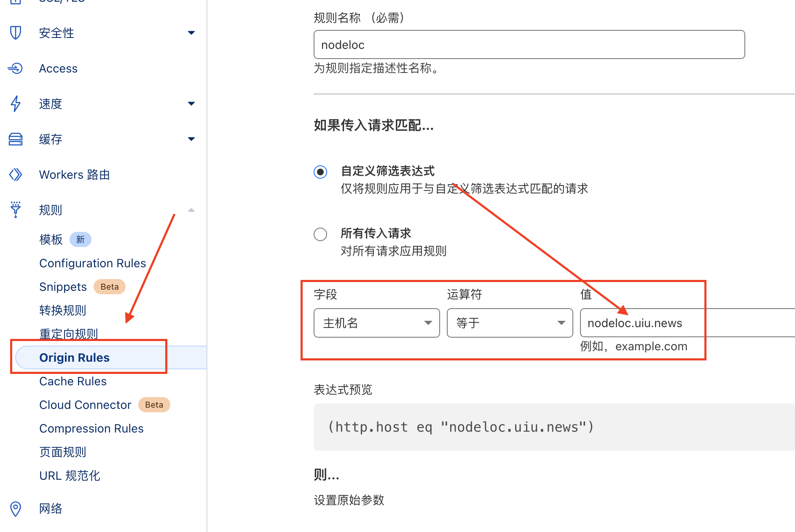Click the 设置原始参数 text
Screen dimensions: 795x532
[x=349, y=500]
